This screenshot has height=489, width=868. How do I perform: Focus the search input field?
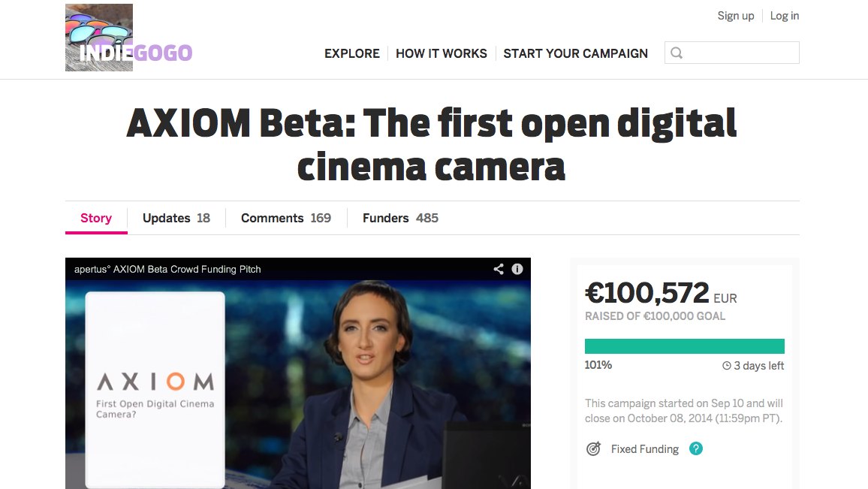[x=740, y=53]
